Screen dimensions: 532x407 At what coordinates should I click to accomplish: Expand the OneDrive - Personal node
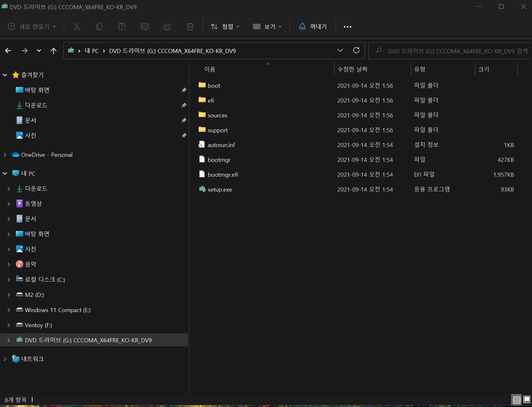[5, 155]
